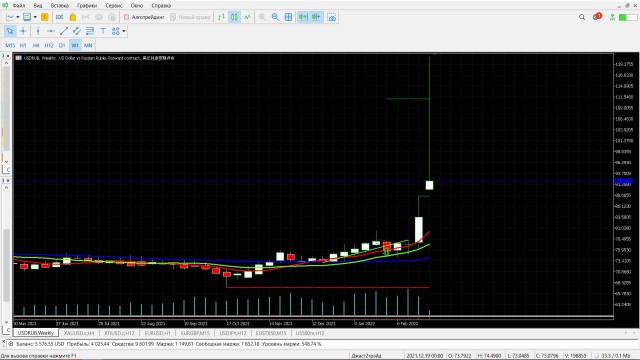This screenshot has height=360, width=640.
Task: Open the Окно menu
Action: click(x=137, y=6)
